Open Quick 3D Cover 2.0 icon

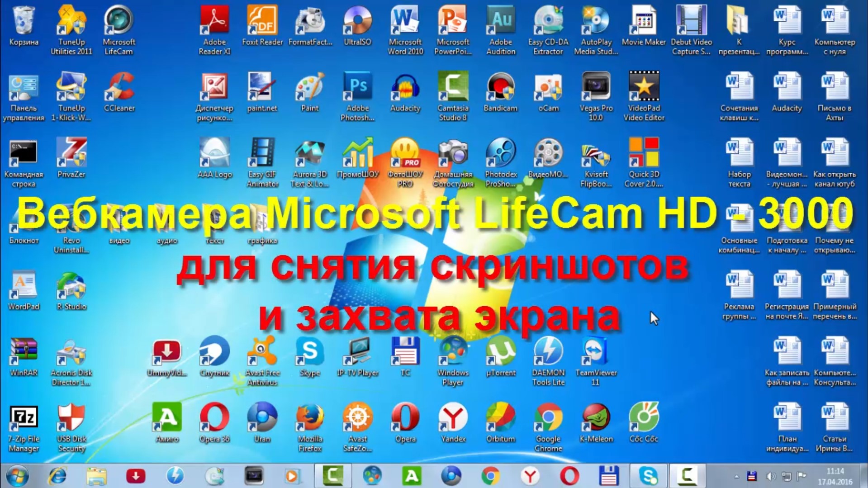pyautogui.click(x=644, y=162)
